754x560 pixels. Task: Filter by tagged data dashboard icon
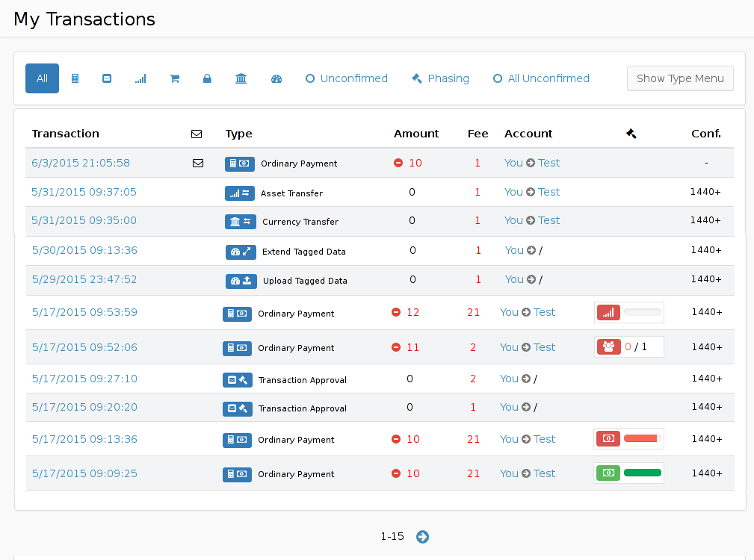point(276,78)
